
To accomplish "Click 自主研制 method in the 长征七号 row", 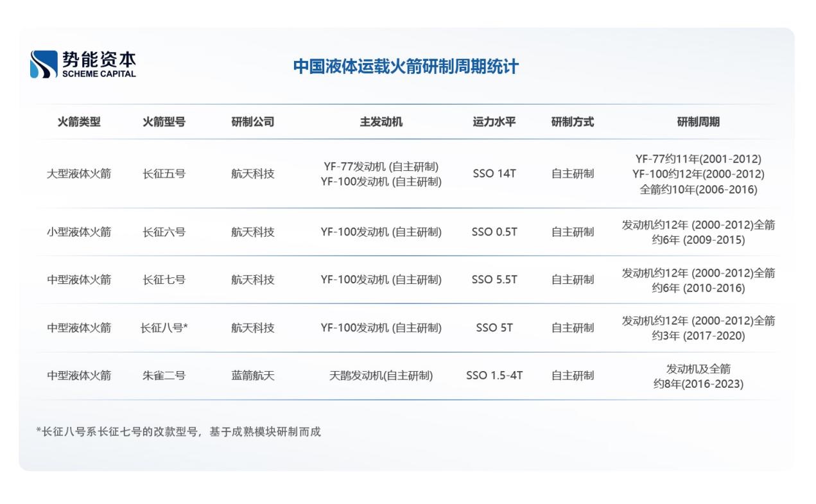I will [573, 279].
